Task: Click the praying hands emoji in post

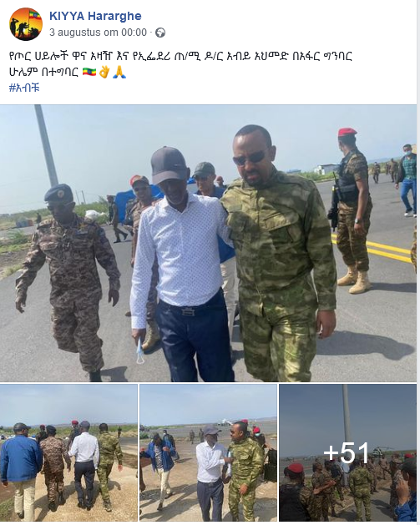Action: click(x=119, y=72)
